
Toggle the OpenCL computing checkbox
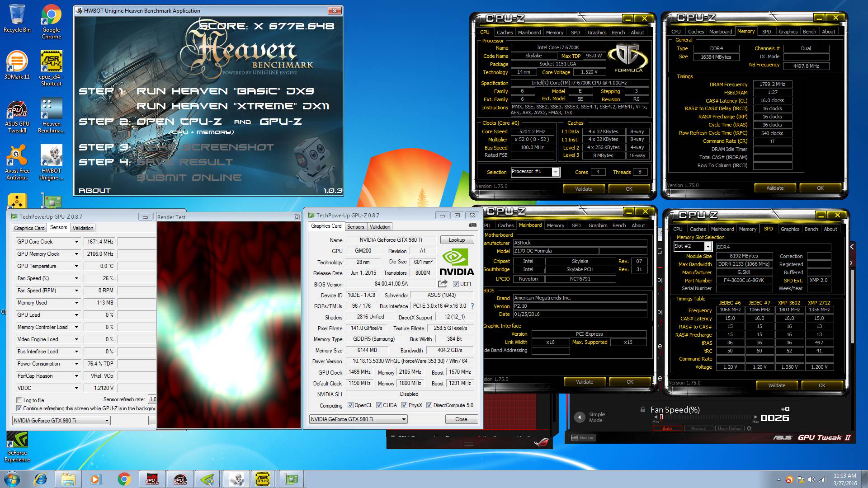click(350, 405)
